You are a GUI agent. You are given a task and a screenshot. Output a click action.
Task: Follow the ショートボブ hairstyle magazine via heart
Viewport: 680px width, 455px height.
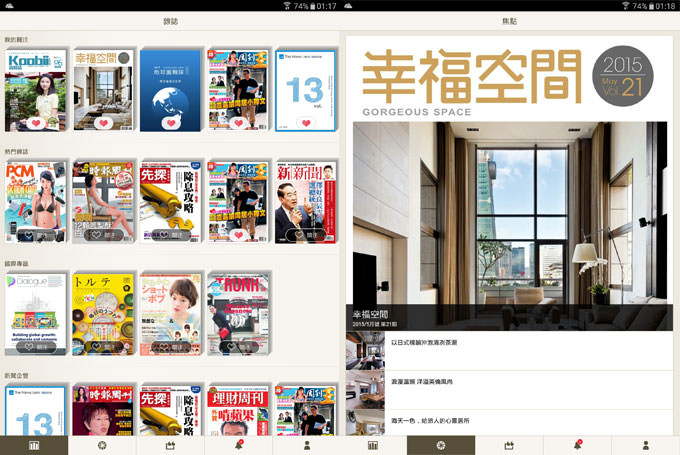(x=171, y=347)
